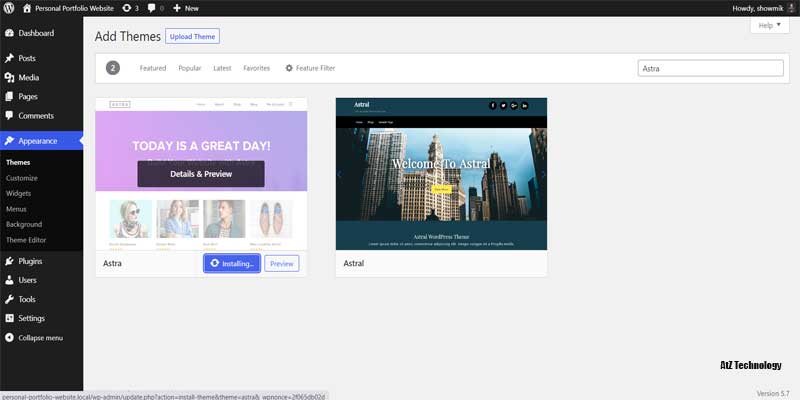The height and width of the screenshot is (400, 800).
Task: Open Widgets submenu item
Action: tap(18, 193)
